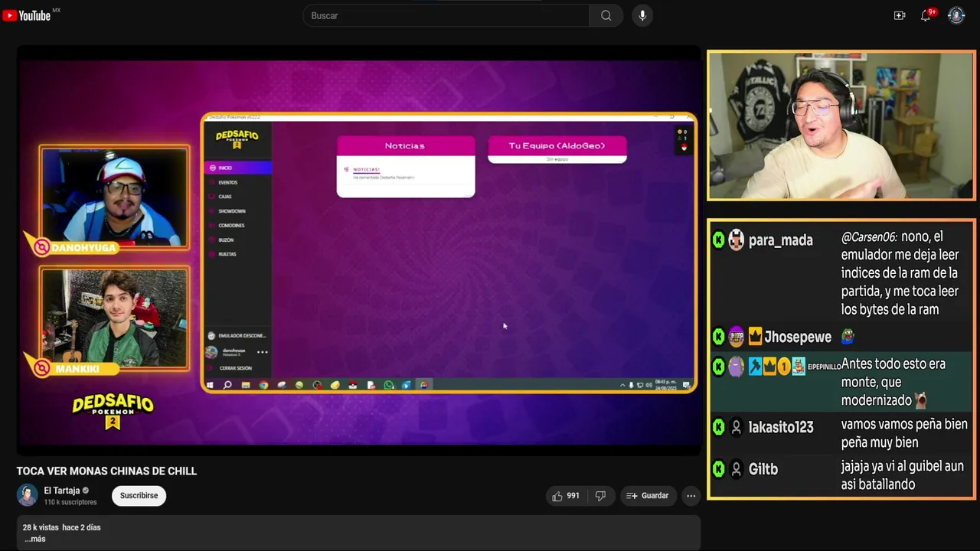Open the Pokeball app on taskbar
The image size is (980, 551).
click(x=353, y=385)
